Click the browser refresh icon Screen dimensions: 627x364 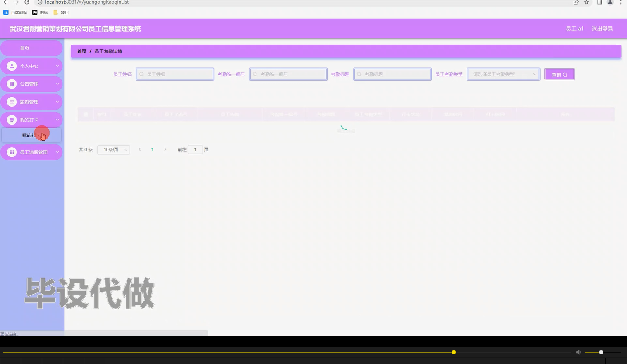[26, 2]
